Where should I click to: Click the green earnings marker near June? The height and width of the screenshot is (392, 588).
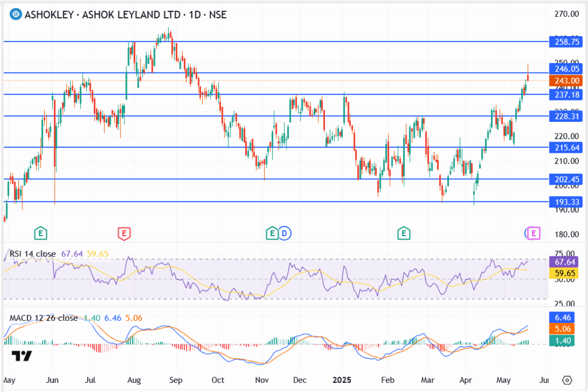(x=40, y=233)
